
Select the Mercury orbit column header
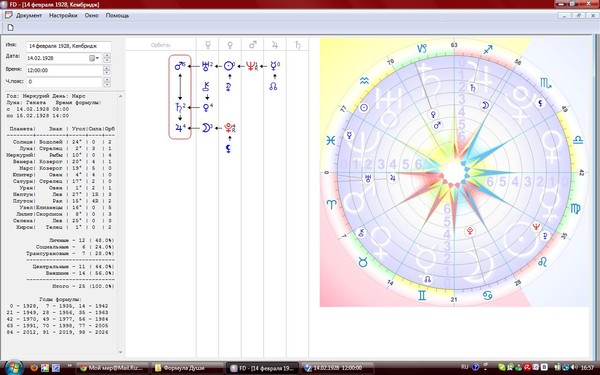pos(207,45)
